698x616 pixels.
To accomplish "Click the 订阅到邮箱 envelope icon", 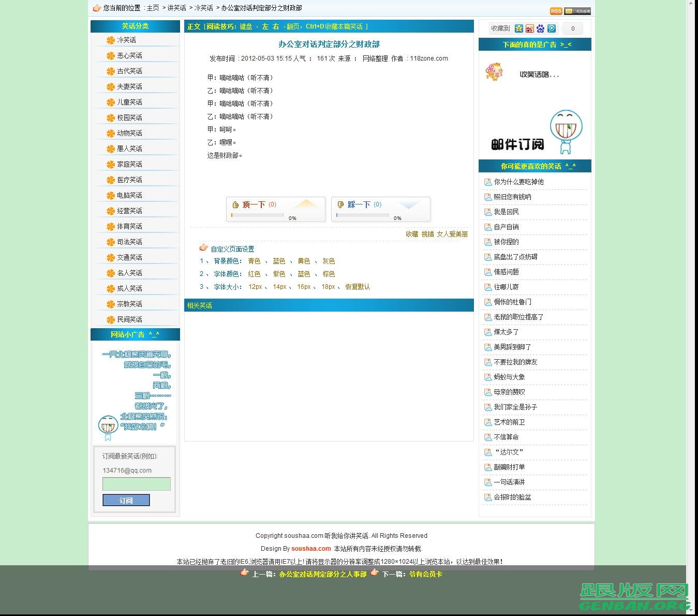I will pyautogui.click(x=577, y=11).
